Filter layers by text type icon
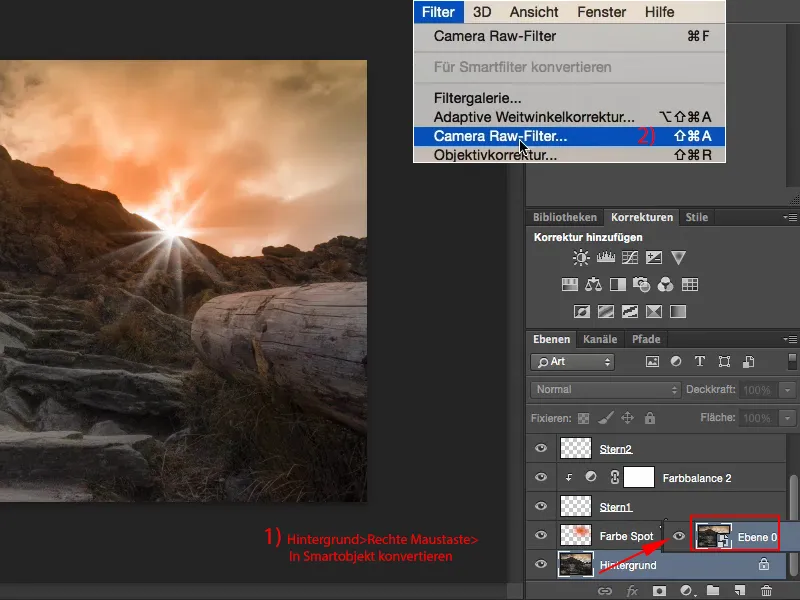This screenshot has width=800, height=600. click(699, 361)
